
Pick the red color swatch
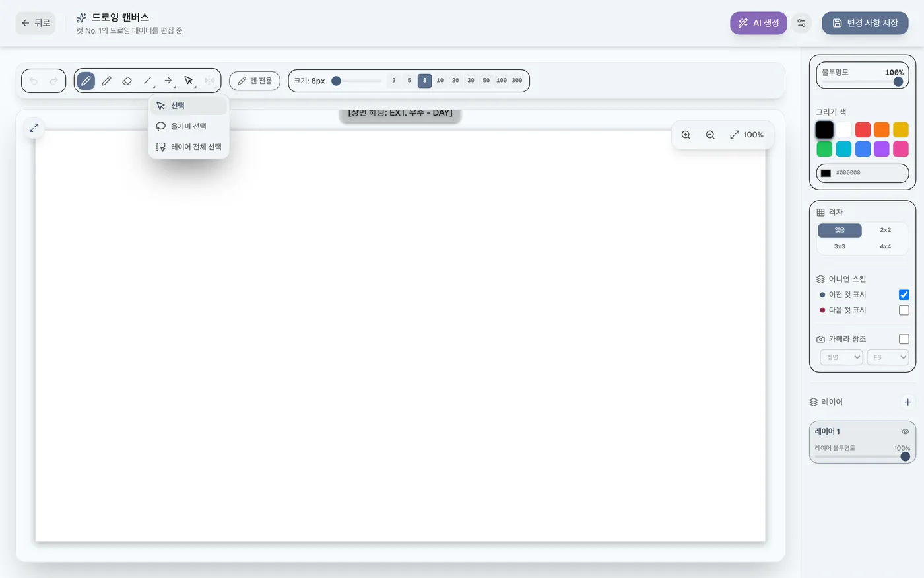pos(863,129)
